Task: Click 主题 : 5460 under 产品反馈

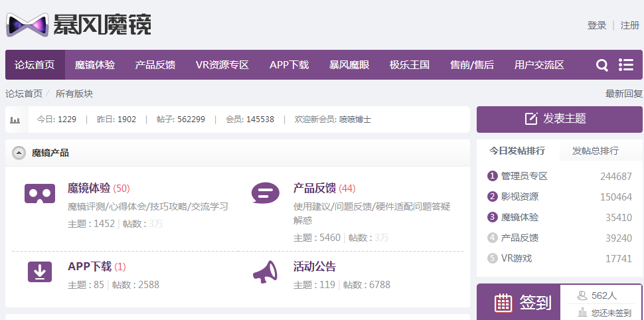Action: [x=317, y=238]
